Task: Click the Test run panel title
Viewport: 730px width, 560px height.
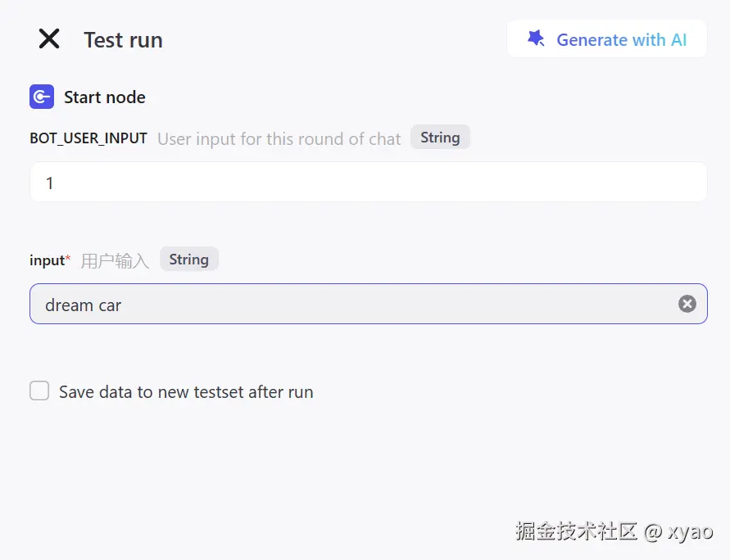Action: (123, 39)
